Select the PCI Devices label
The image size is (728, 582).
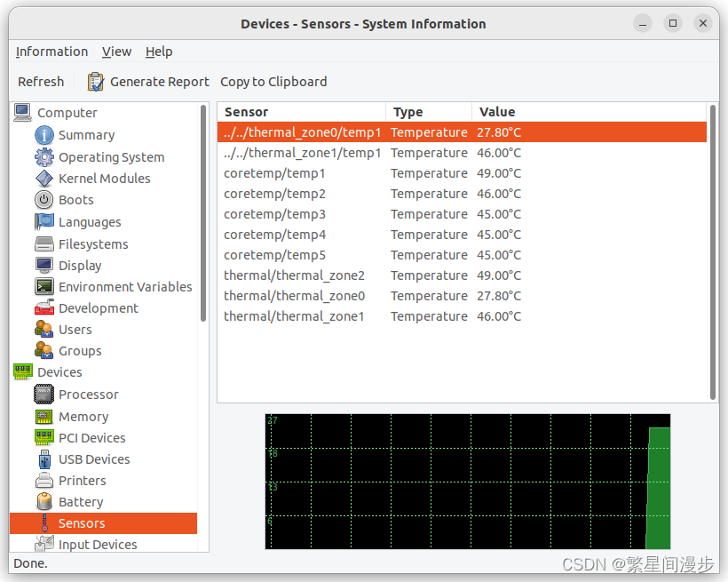pyautogui.click(x=92, y=438)
